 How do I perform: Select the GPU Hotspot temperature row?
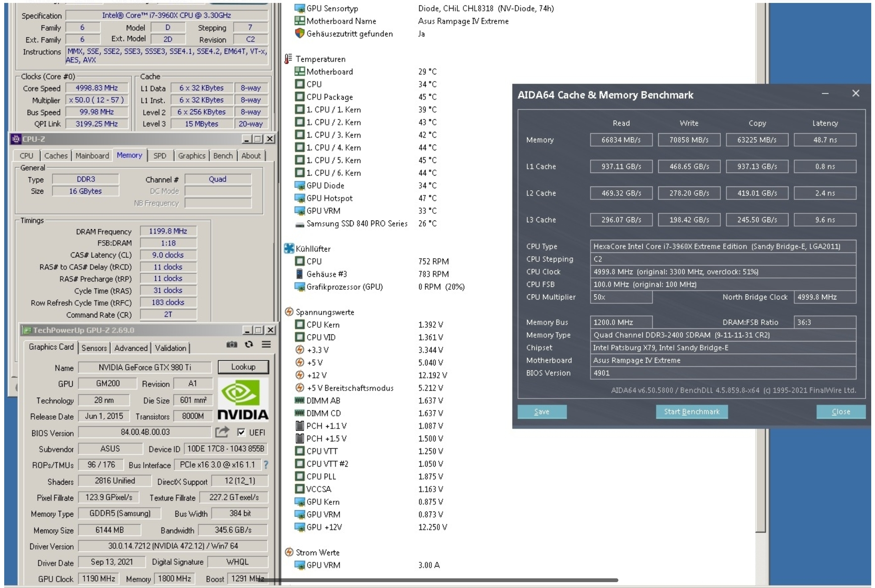(365, 198)
